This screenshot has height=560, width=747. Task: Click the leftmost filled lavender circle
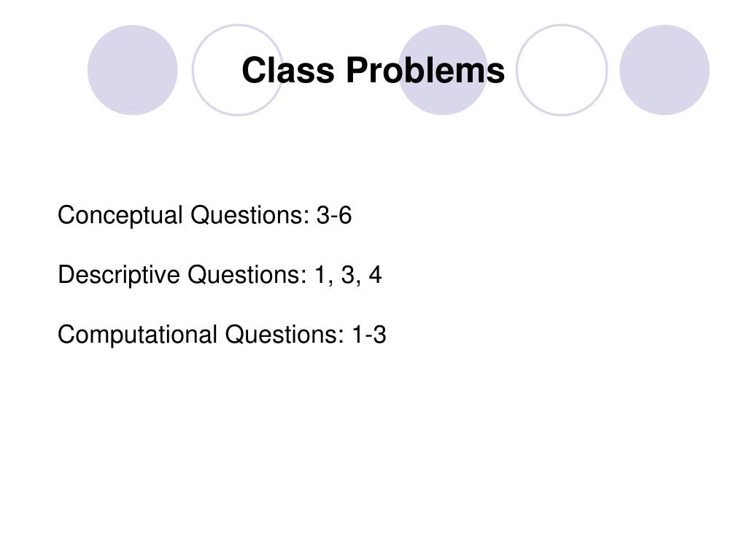(x=133, y=70)
